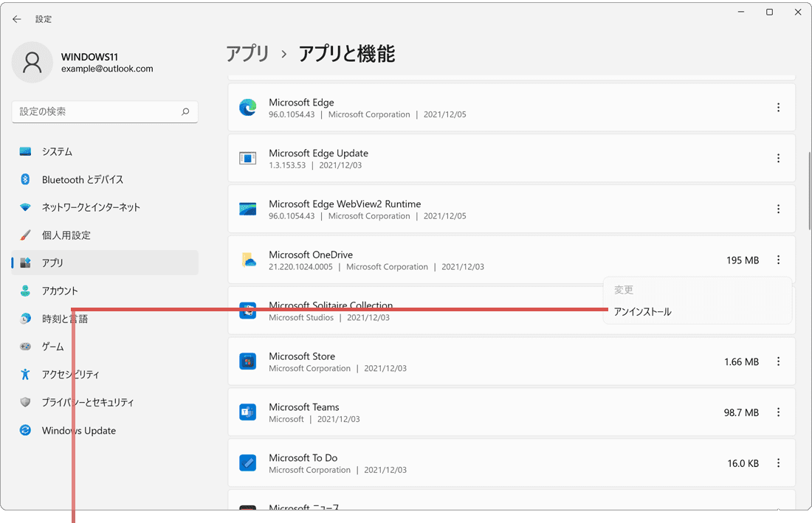Click the Windows Update sync icon
The width and height of the screenshot is (812, 523).
(25, 430)
